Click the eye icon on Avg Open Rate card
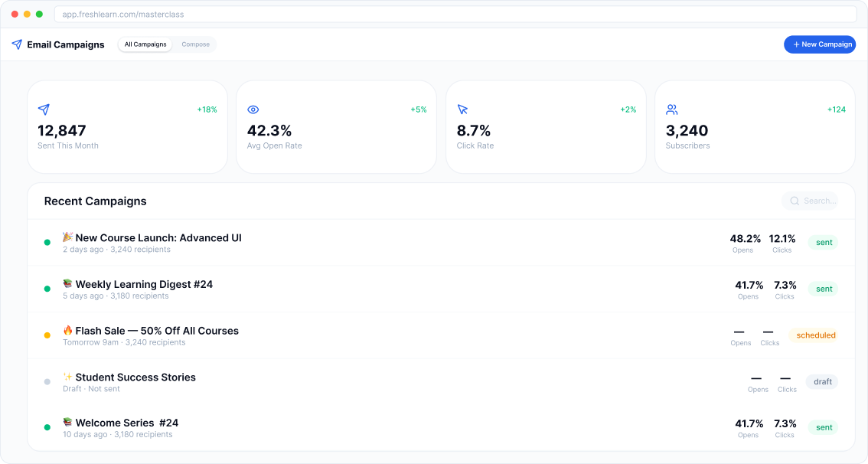Viewport: 868px width, 464px height. coord(253,109)
